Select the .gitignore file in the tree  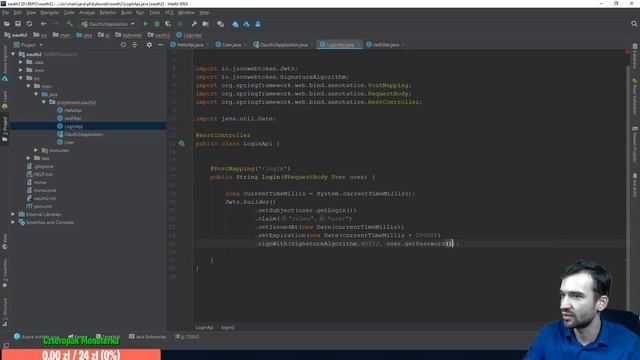click(43, 166)
